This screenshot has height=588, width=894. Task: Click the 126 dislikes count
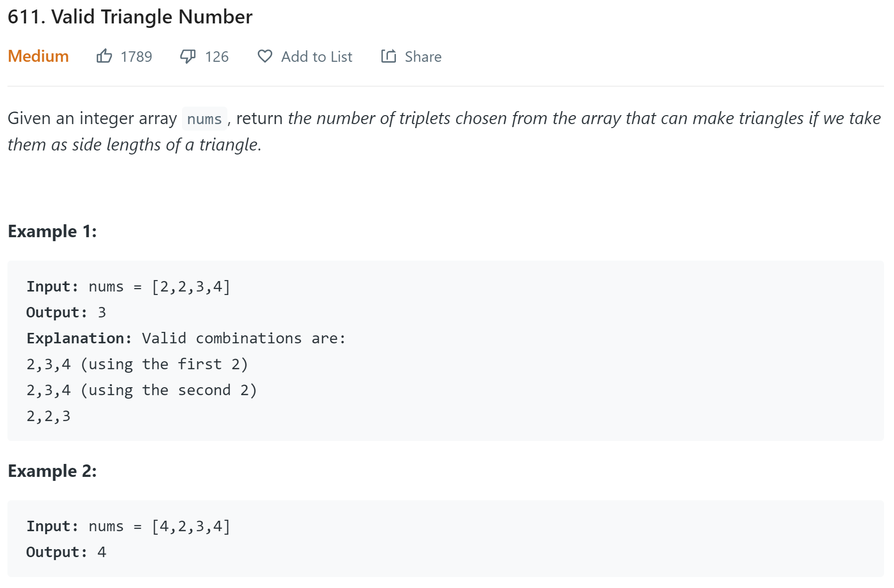[x=216, y=57]
